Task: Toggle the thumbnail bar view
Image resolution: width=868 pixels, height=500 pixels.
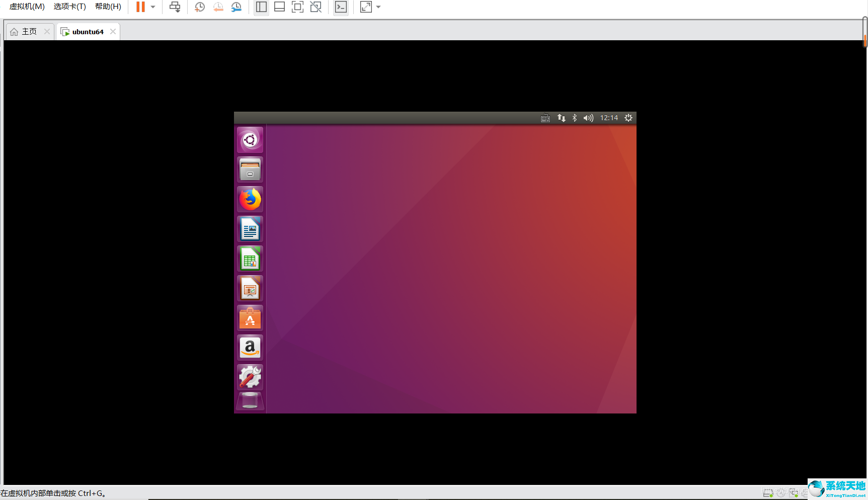Action: point(279,7)
